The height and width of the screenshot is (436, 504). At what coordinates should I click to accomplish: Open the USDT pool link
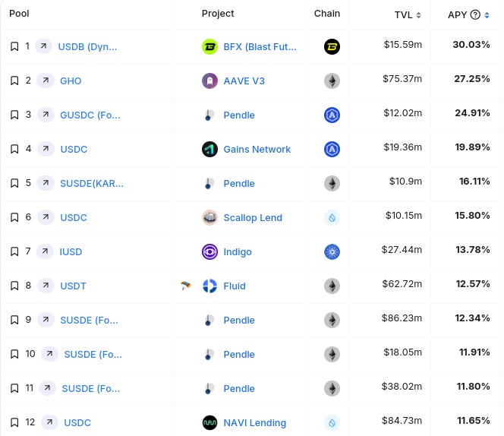(73, 286)
